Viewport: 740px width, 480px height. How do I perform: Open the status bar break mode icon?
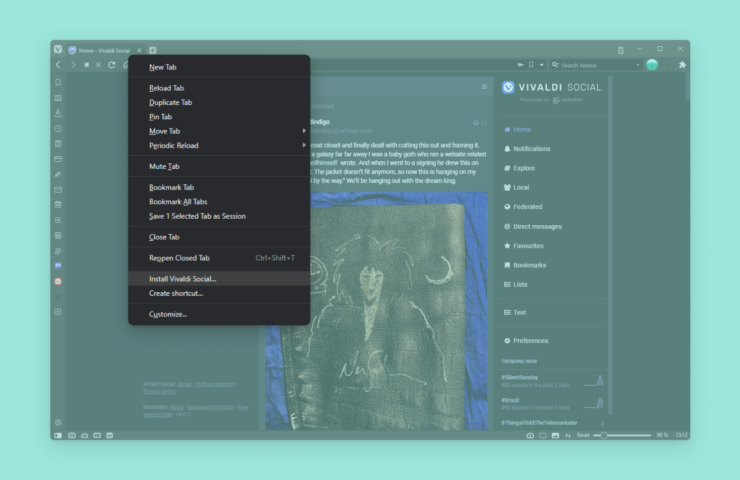point(72,435)
